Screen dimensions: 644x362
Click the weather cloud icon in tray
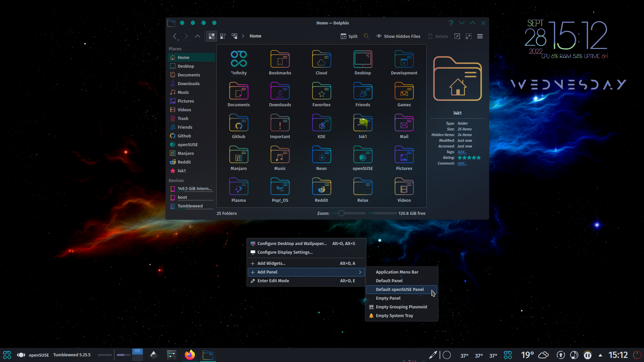(x=544, y=355)
